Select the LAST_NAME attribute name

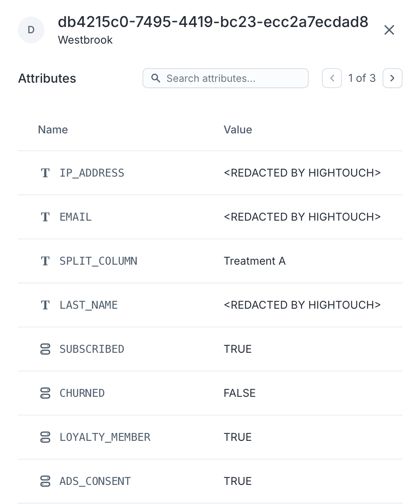[88, 305]
